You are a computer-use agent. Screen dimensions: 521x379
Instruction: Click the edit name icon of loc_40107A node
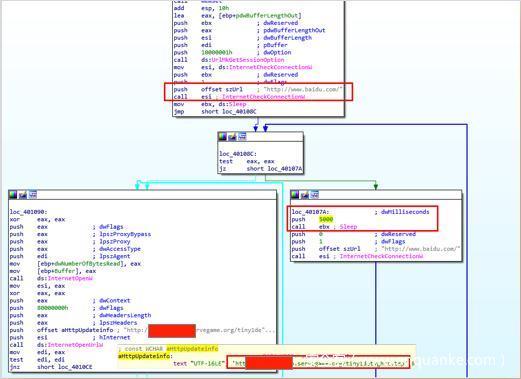pos(305,195)
